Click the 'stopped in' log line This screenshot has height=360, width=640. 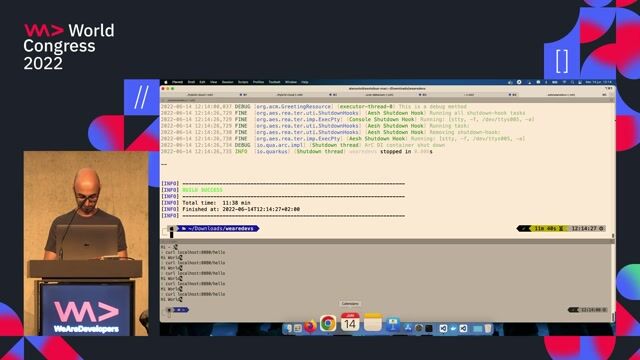pyautogui.click(x=296, y=151)
